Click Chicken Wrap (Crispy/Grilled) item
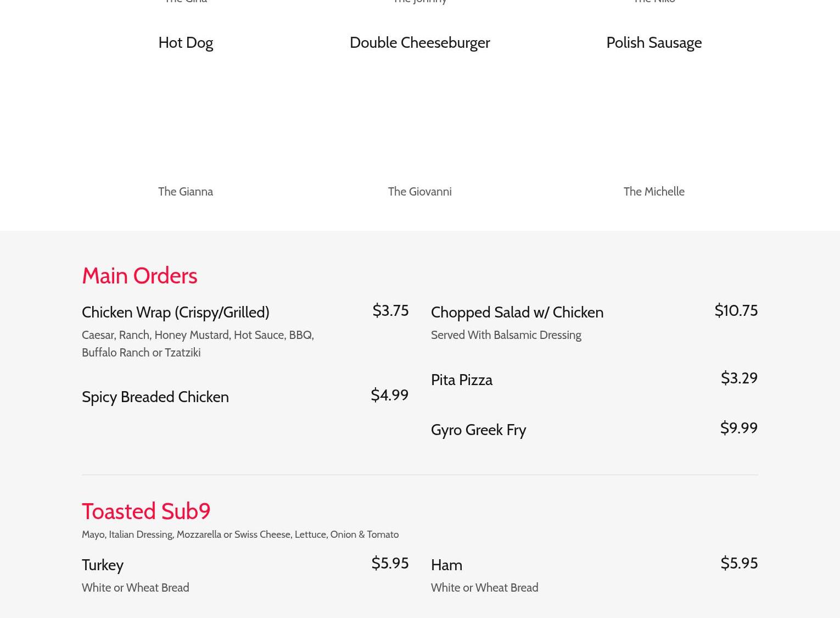 (x=176, y=312)
